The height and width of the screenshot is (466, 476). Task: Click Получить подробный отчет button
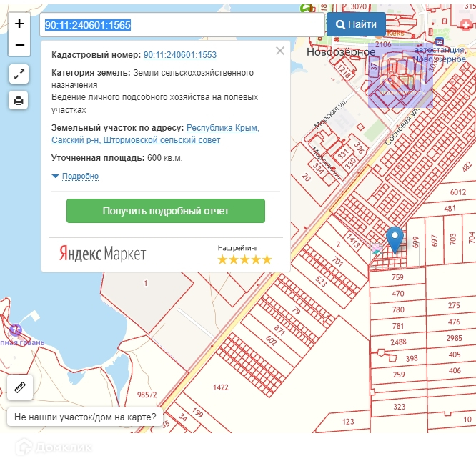tap(166, 212)
